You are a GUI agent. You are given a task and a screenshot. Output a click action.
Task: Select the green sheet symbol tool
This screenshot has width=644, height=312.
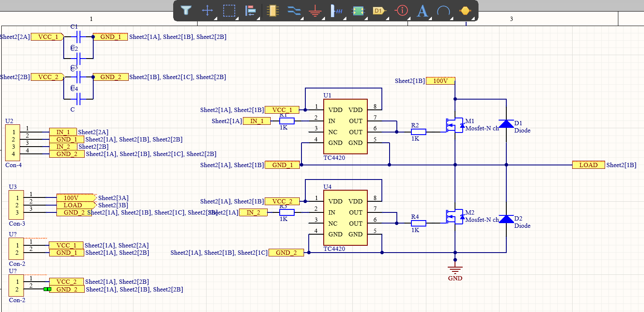(x=358, y=11)
